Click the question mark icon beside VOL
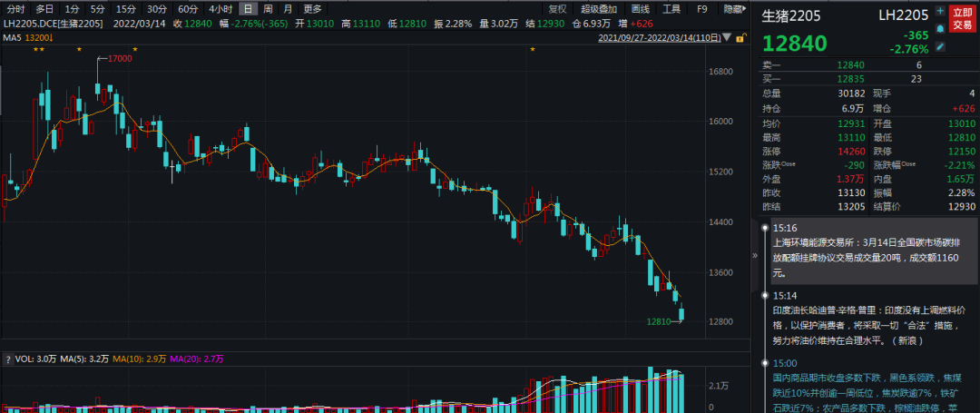Viewport: 980px width, 413px height. pos(7,359)
